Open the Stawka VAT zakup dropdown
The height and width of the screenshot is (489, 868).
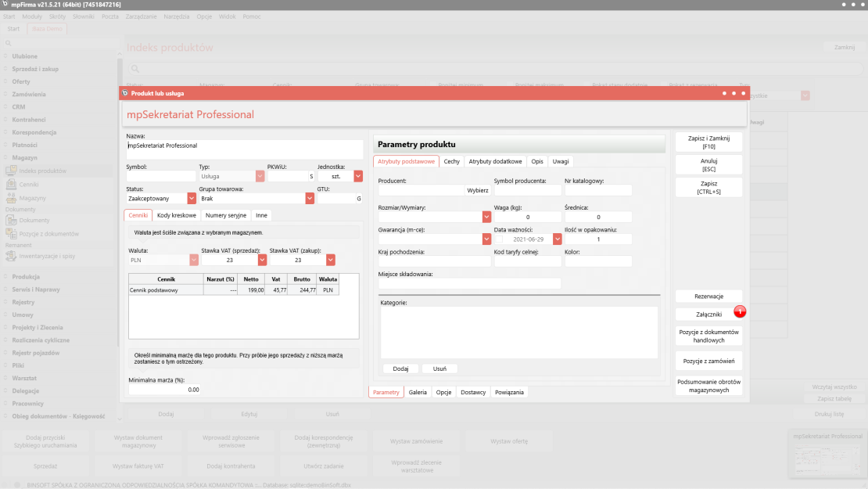[331, 260]
